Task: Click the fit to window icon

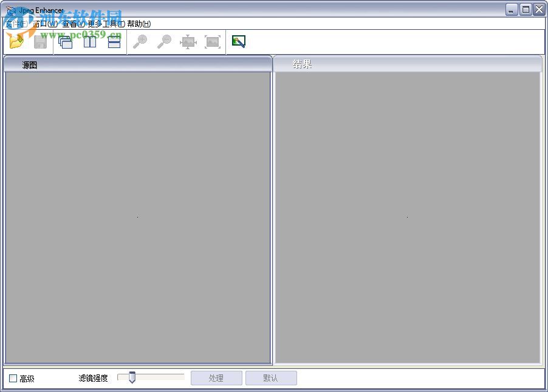Action: (x=188, y=41)
